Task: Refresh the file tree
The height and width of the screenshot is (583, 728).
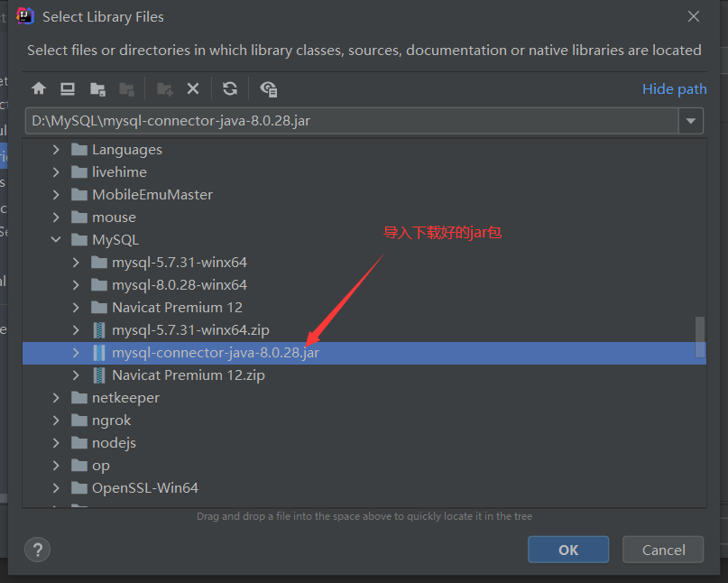Action: point(230,88)
